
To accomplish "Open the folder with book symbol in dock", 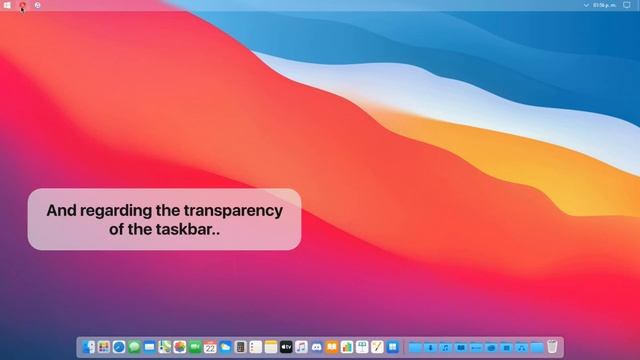I will click(x=461, y=348).
